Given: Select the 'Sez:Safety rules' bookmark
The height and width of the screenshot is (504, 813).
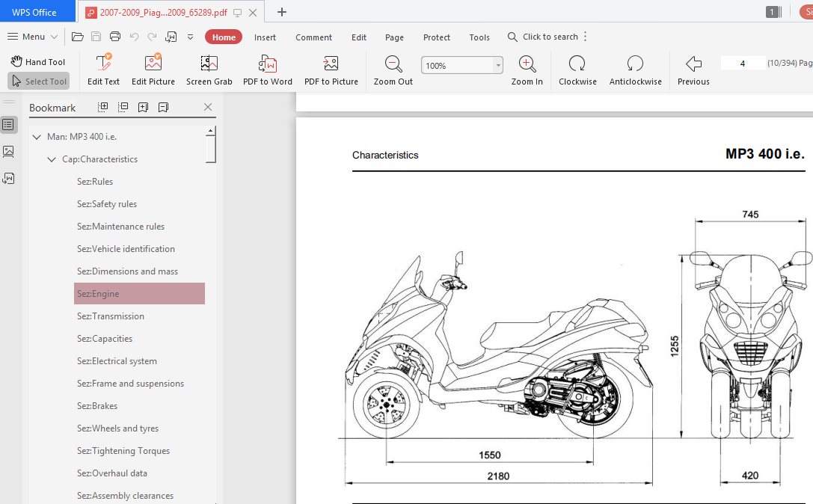Looking at the screenshot, I should pyautogui.click(x=107, y=204).
